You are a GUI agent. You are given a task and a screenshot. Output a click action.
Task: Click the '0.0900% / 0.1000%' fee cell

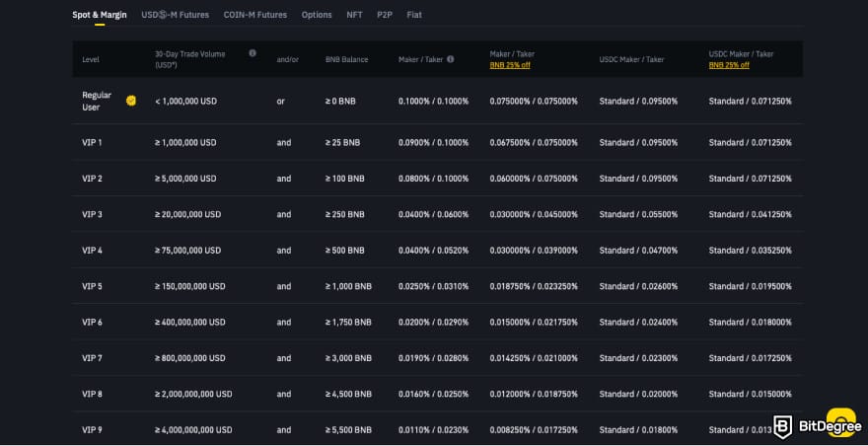click(x=433, y=142)
